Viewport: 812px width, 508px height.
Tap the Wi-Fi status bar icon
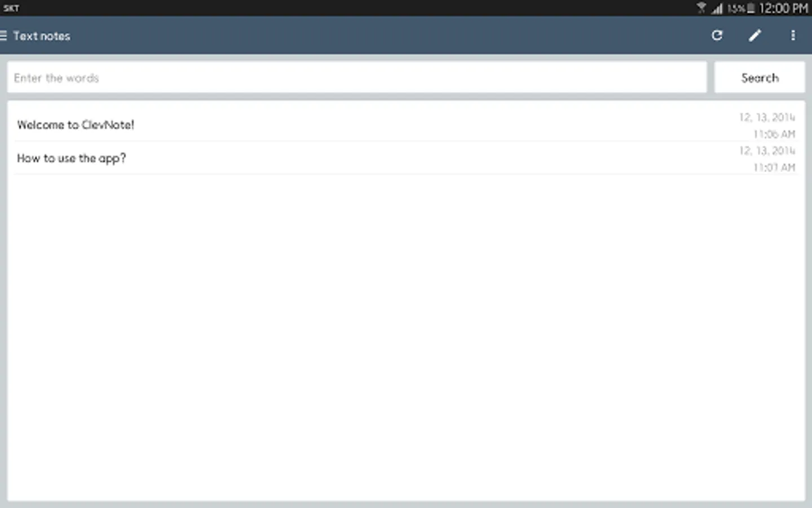pyautogui.click(x=701, y=8)
